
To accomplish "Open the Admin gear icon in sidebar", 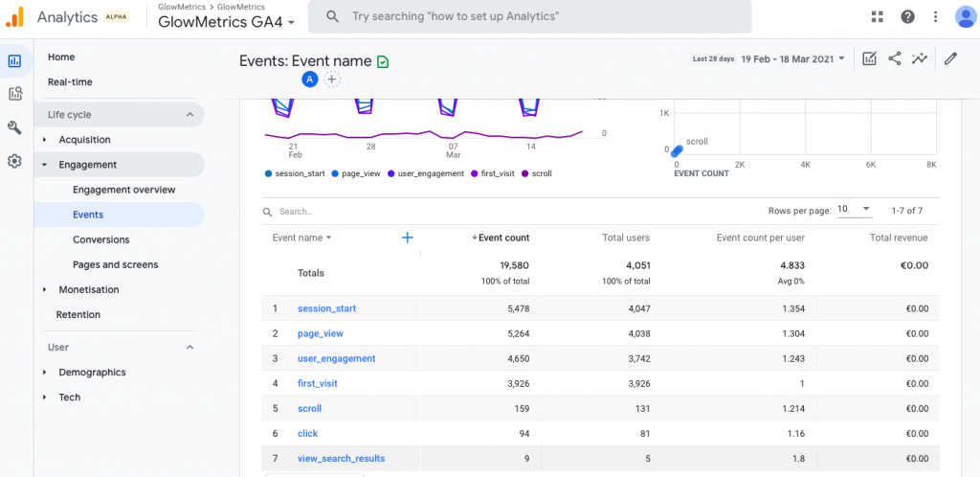I will point(14,161).
